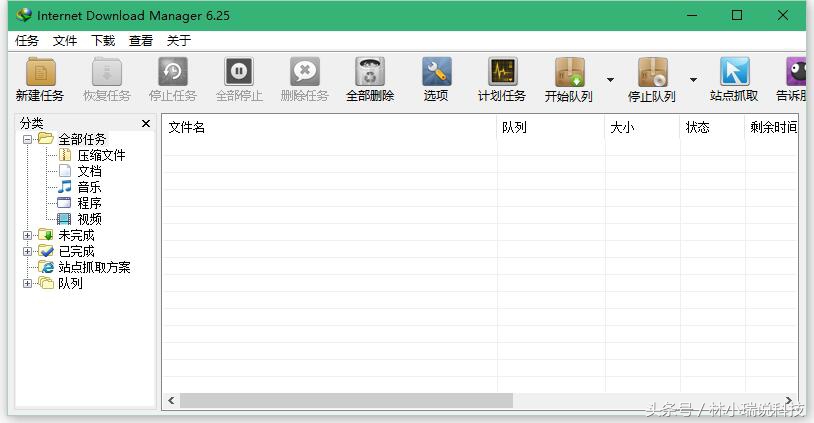Click horizontal scrollbar right arrow
The height and width of the screenshot is (423, 814).
tap(789, 400)
